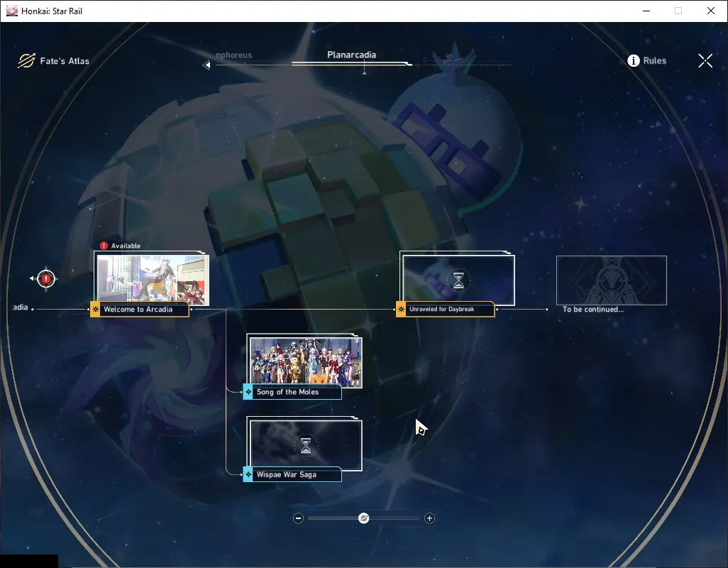728x568 pixels.
Task: Click the red Available alert icon
Action: coord(104,246)
